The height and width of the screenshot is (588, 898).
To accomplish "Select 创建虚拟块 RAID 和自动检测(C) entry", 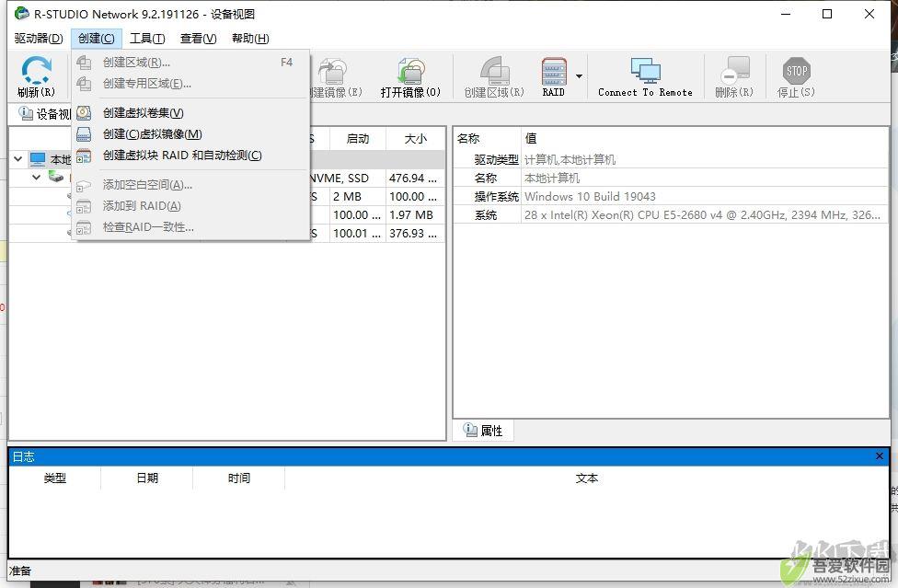I will [x=190, y=156].
